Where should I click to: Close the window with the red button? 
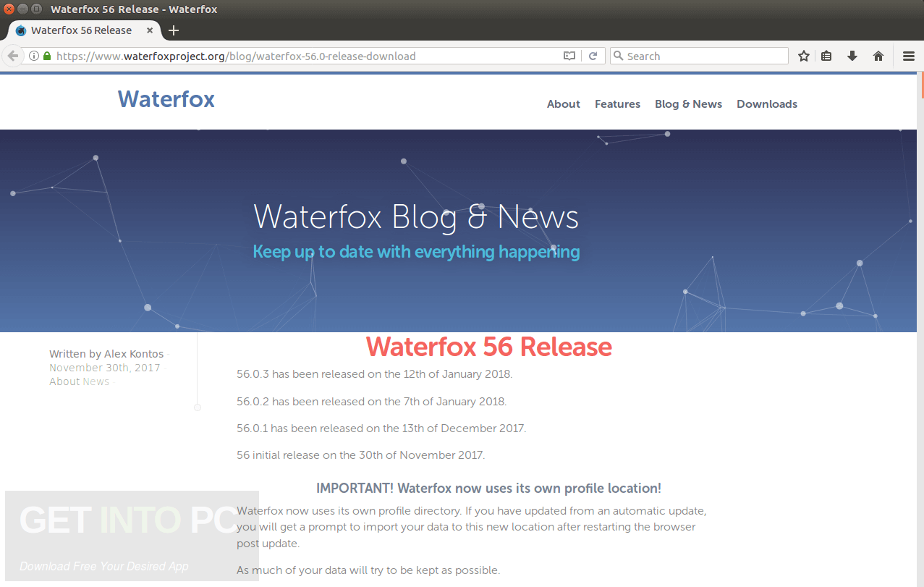9,9
